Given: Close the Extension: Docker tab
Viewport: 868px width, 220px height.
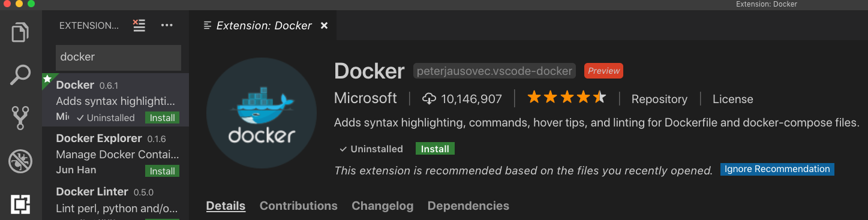Looking at the screenshot, I should click(x=324, y=26).
